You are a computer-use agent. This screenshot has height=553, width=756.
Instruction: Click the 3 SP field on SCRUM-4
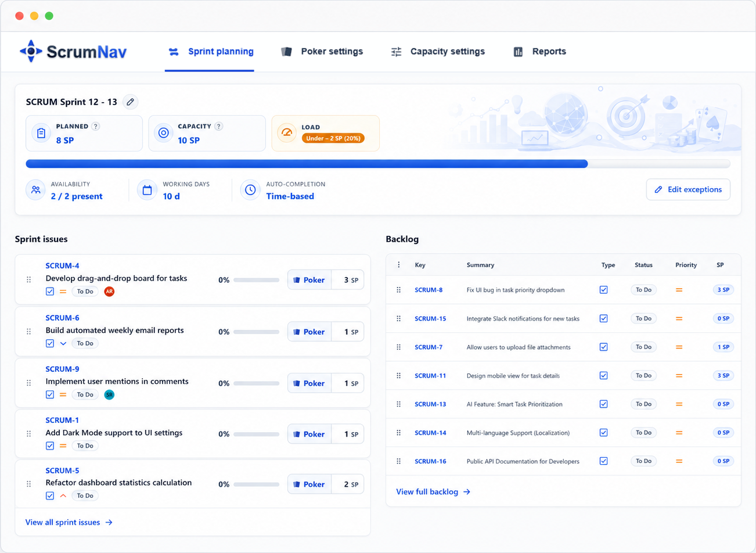point(348,280)
